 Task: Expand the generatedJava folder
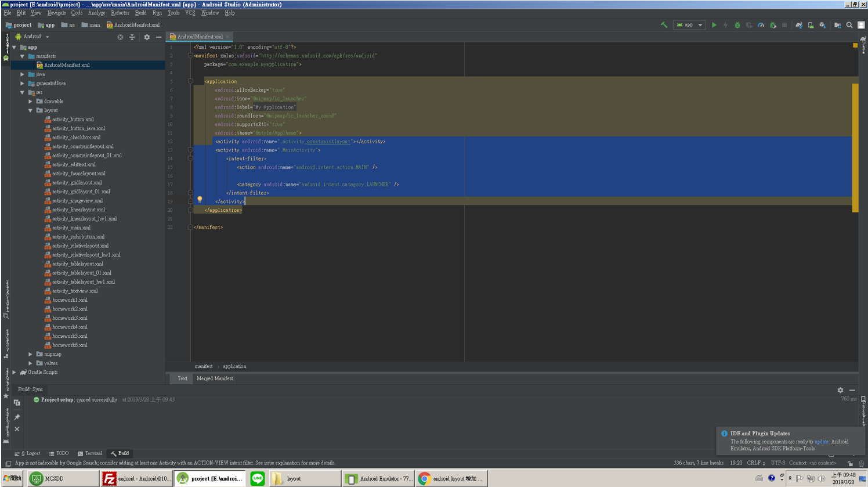tap(22, 83)
